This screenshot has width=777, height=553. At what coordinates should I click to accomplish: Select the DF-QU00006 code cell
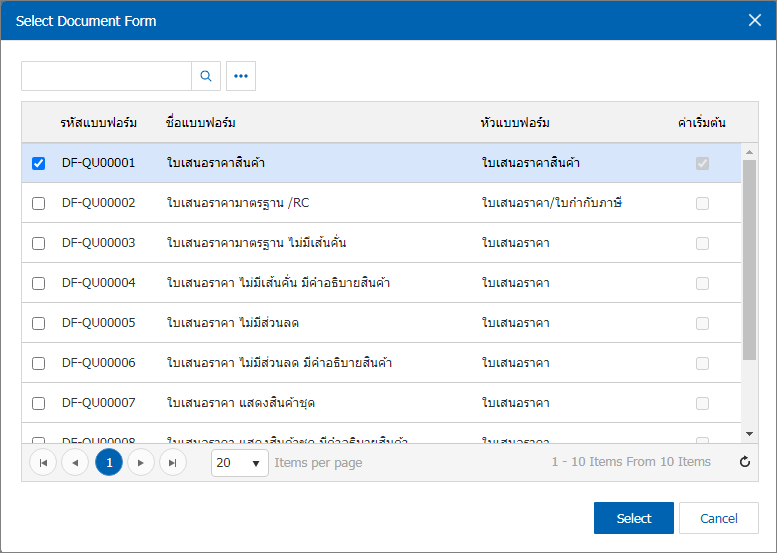click(x=99, y=363)
